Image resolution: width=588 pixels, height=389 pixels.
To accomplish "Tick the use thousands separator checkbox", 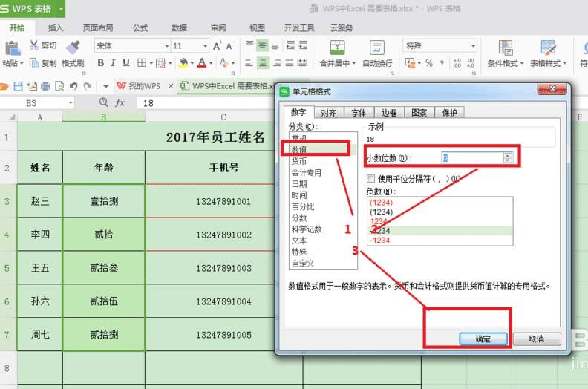I will coord(371,178).
